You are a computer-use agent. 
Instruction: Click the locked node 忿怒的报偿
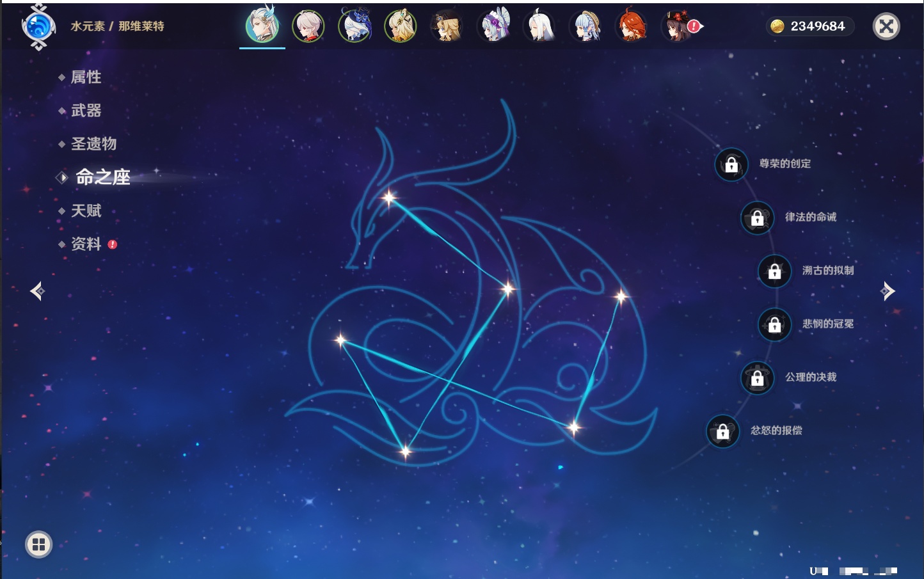coord(722,432)
